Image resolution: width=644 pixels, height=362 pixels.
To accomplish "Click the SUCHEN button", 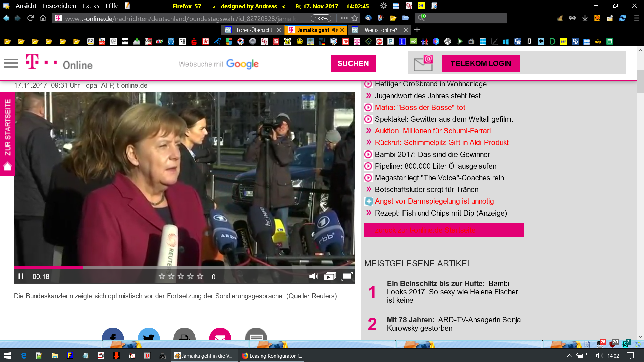I will click(x=353, y=63).
